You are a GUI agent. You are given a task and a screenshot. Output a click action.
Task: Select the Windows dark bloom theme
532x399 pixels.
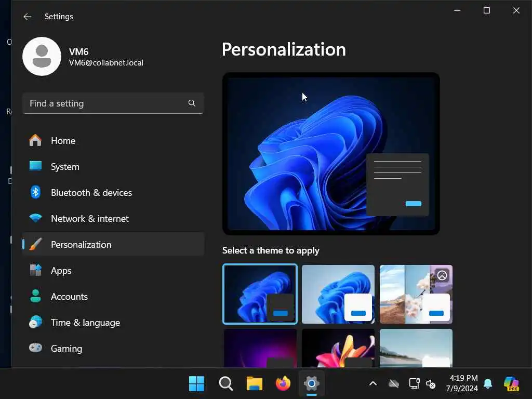click(x=260, y=294)
